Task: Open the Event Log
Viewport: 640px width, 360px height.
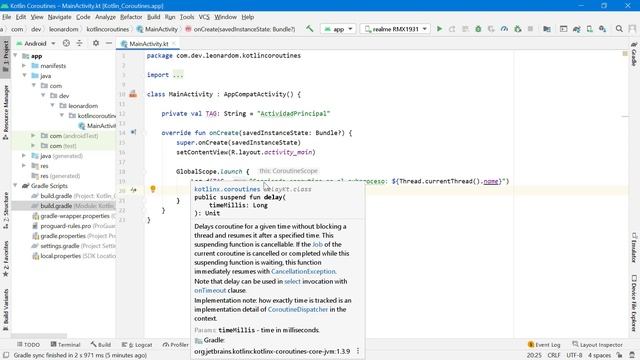Action: [x=544, y=344]
